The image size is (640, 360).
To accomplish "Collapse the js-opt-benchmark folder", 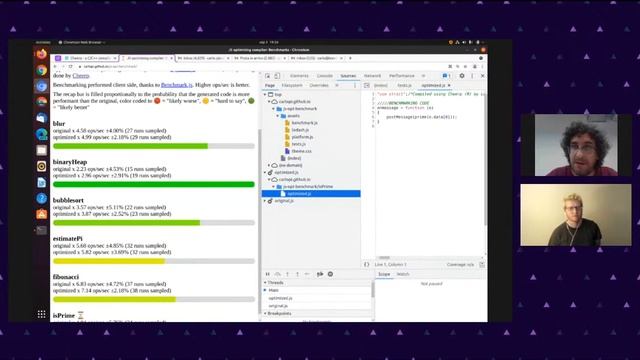I will 274,109.
